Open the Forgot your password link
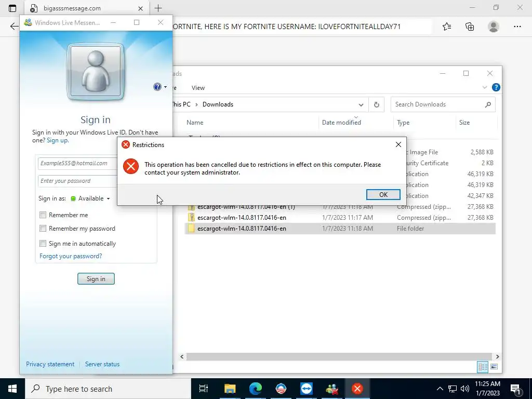 [71, 256]
